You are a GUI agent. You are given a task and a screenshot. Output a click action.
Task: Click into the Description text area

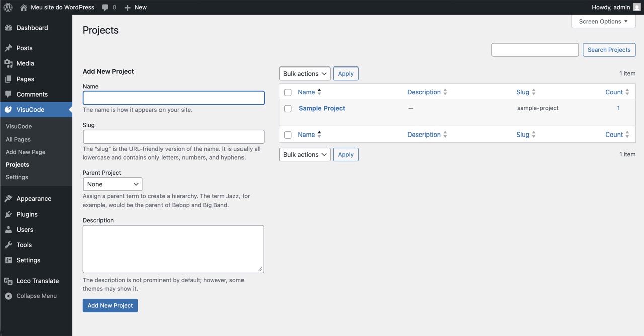(173, 248)
